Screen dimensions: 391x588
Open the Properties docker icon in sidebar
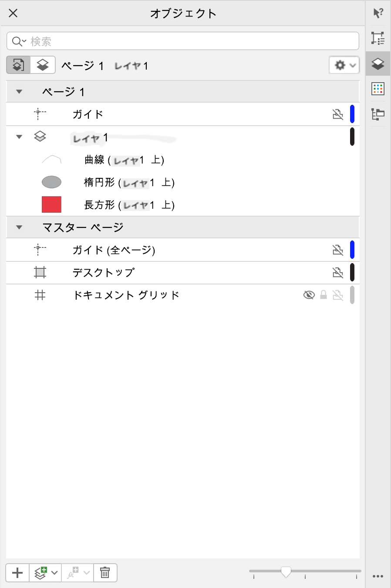(378, 38)
